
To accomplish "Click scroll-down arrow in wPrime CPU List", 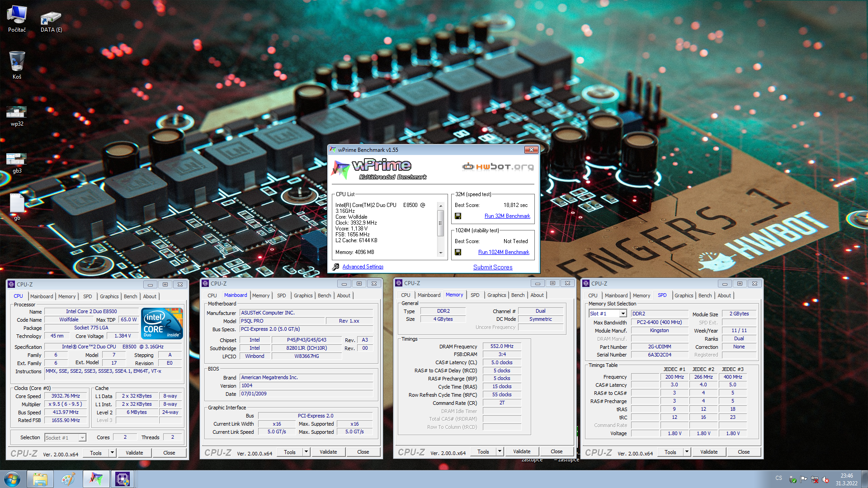I will pyautogui.click(x=440, y=253).
